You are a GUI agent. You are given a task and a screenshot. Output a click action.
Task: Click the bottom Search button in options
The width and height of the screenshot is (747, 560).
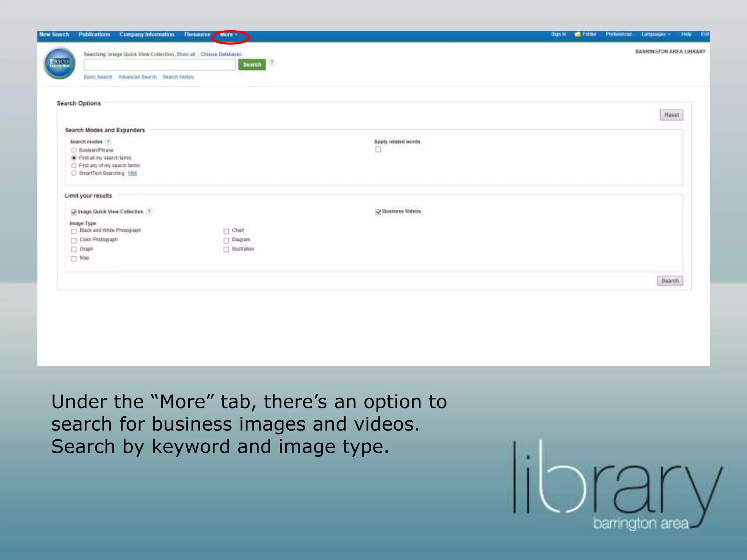pos(670,281)
